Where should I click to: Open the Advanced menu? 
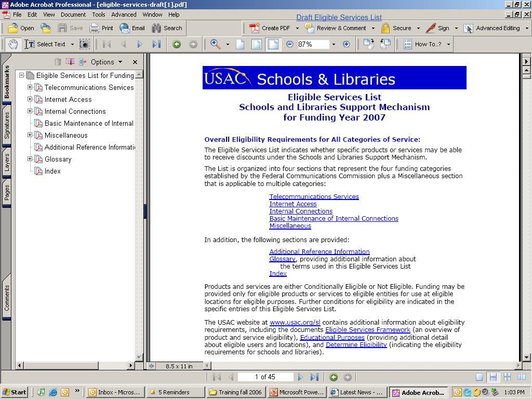pyautogui.click(x=124, y=15)
